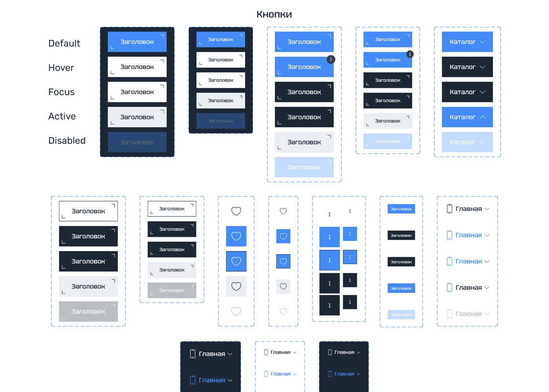Click blue phone icon beside large blue Главная on dark panel
The image size is (549, 392).
point(193,380)
